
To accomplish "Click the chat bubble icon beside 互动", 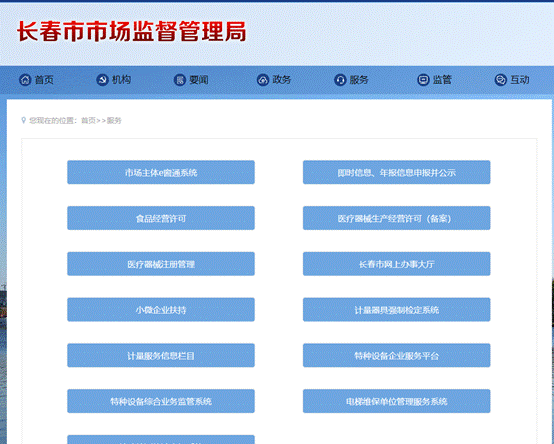I will [x=501, y=80].
